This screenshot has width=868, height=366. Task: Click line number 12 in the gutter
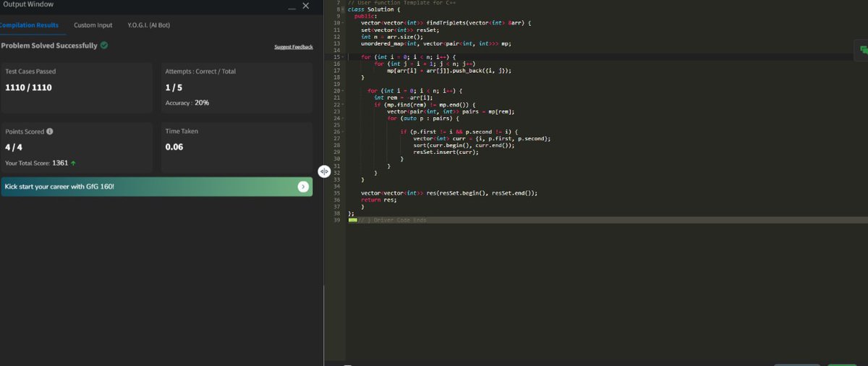coord(337,37)
